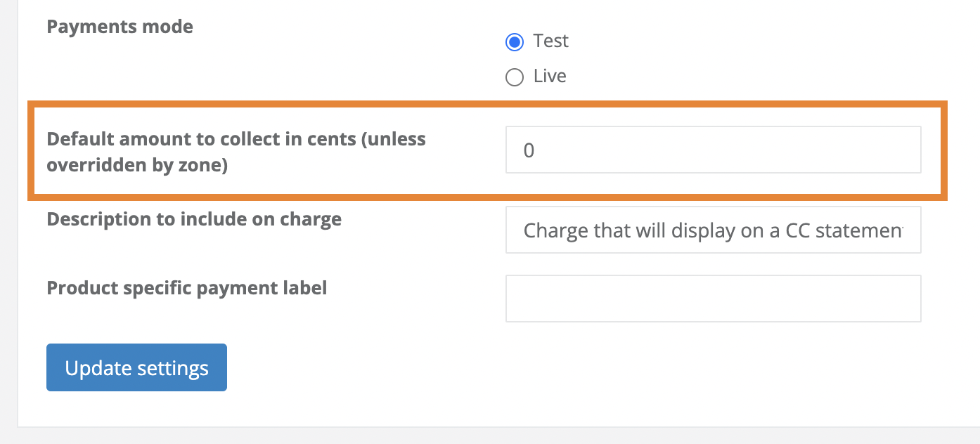Click inside the highlighted default amount input

coord(713,149)
